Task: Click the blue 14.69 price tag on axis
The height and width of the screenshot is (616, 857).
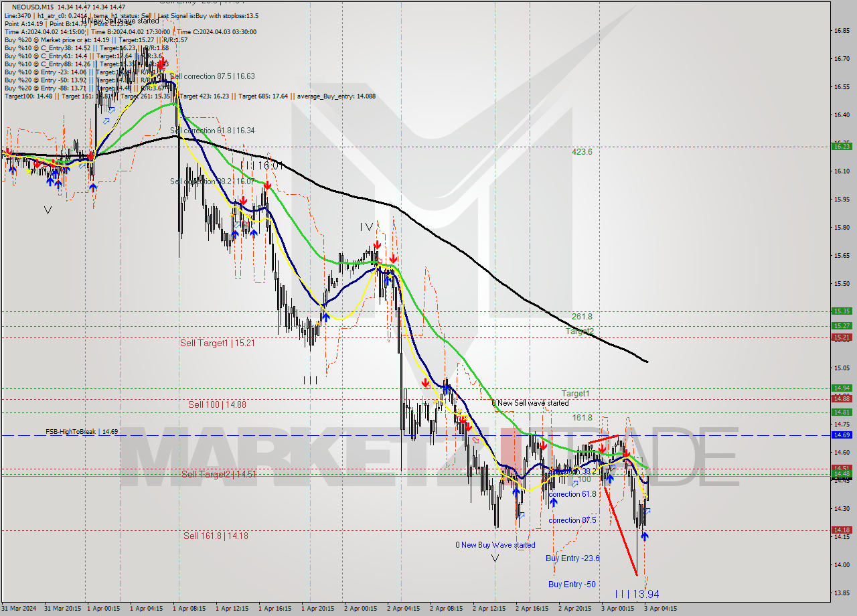Action: coord(841,435)
